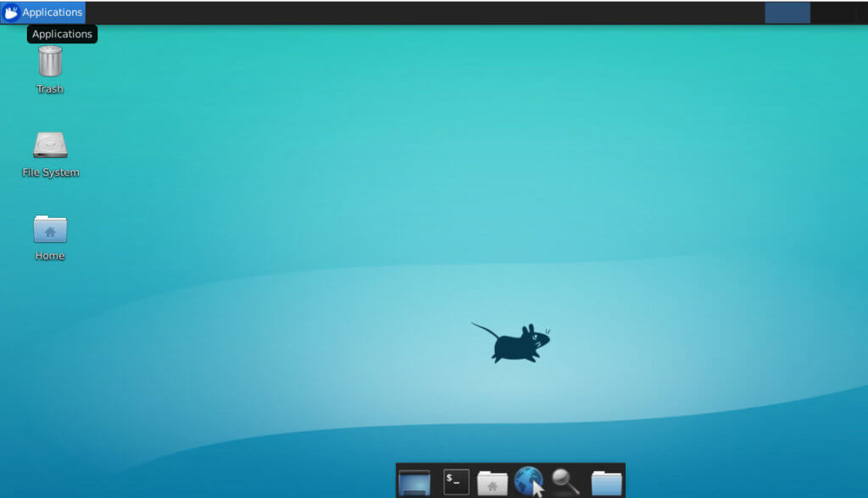
Task: Open the File System desktop icon
Action: pos(49,146)
